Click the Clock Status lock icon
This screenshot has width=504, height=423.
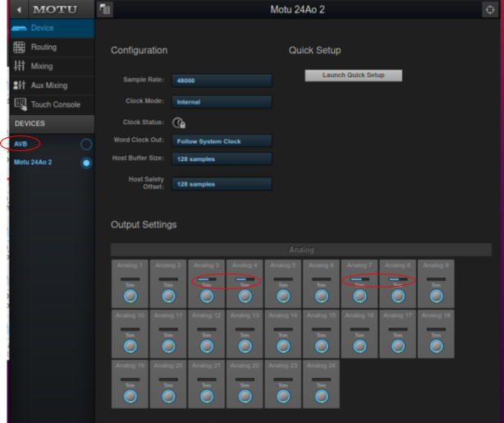tap(179, 122)
